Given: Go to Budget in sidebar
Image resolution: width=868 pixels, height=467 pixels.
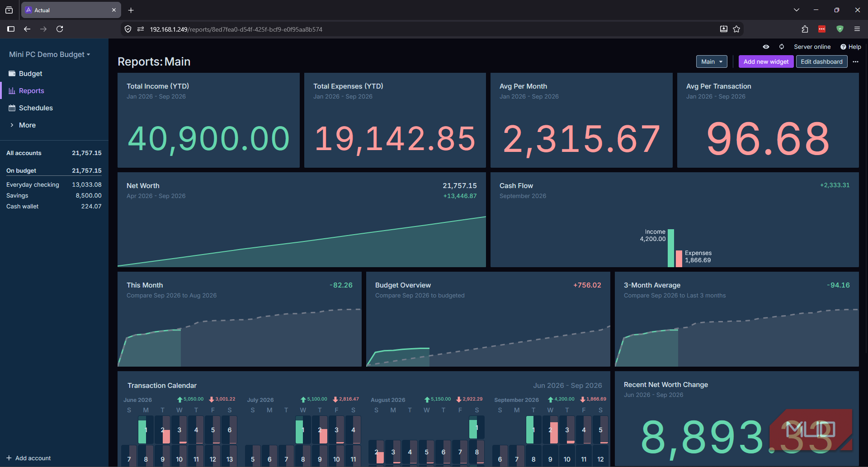Looking at the screenshot, I should [x=54, y=73].
